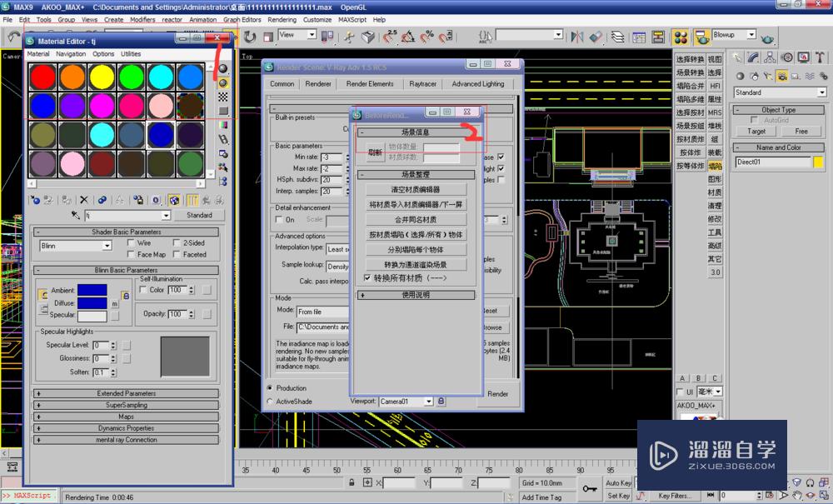The height and width of the screenshot is (504, 833).
Task: Collapse the Blinn Basic Parameters rollout
Action: pos(38,270)
